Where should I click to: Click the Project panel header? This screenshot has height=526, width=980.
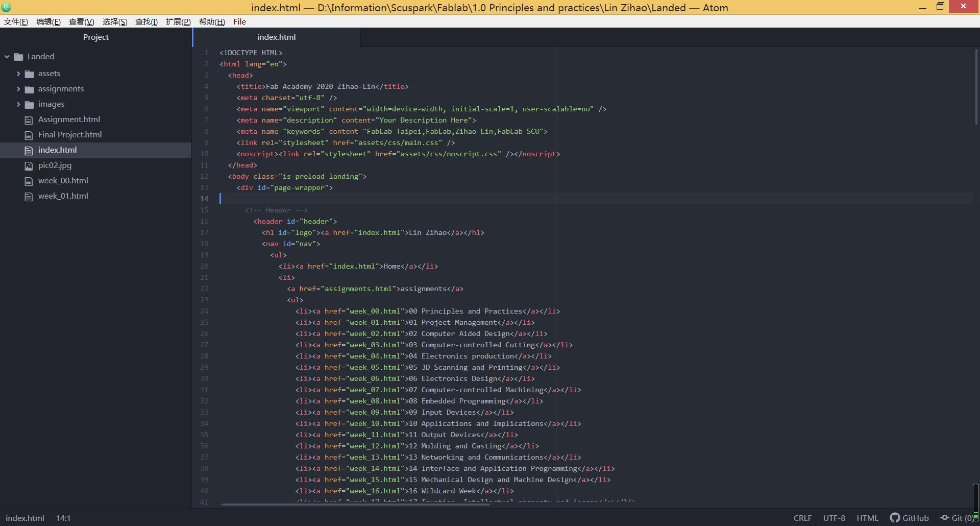coord(96,37)
